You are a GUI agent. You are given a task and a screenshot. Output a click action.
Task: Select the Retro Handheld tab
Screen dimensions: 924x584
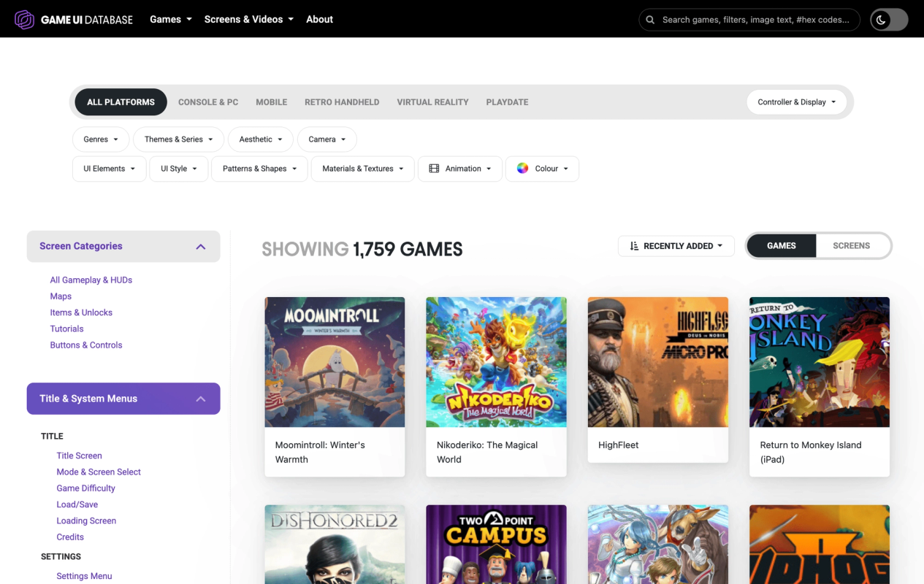click(342, 102)
